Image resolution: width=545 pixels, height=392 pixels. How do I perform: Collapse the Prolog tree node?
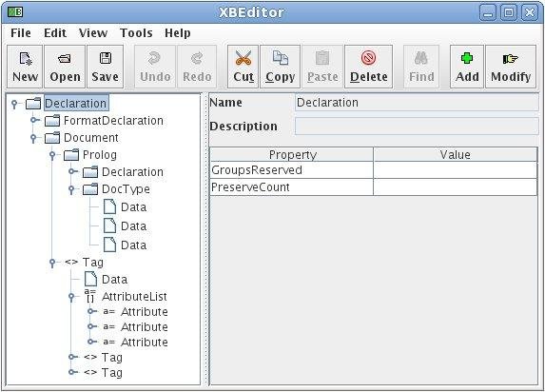[x=52, y=155]
